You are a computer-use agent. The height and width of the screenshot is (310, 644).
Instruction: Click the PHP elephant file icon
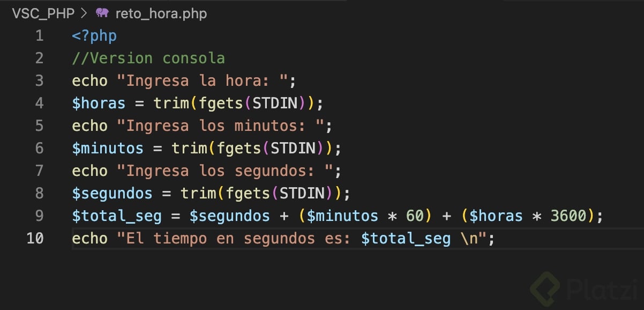[102, 13]
